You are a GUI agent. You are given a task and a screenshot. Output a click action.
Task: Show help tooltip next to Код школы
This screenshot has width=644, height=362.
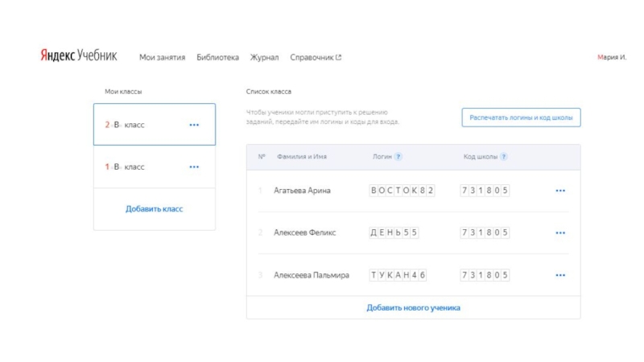pyautogui.click(x=504, y=157)
